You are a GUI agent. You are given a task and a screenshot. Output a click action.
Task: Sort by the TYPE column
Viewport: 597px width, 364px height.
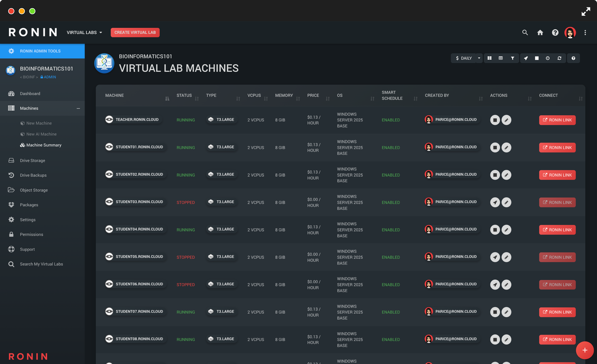coord(238,99)
